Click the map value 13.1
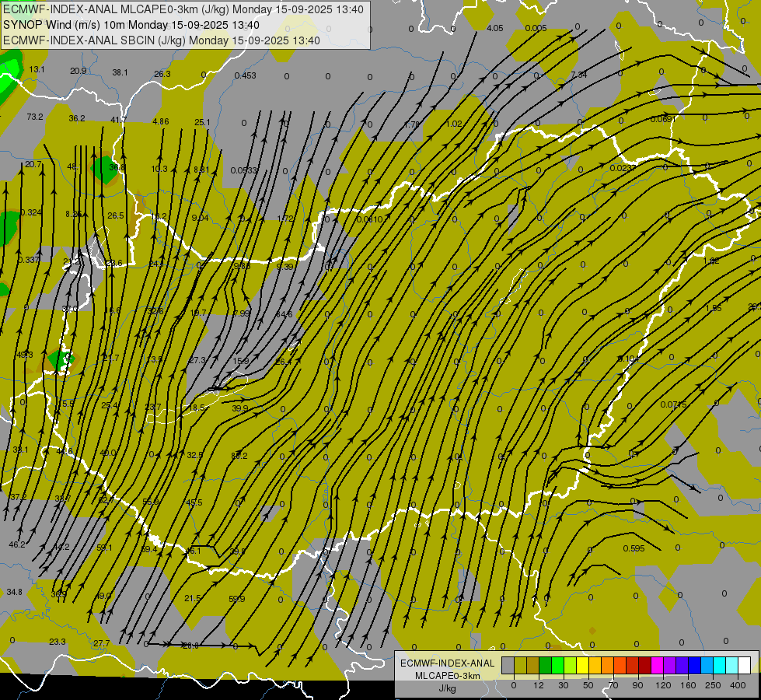Screen dimensions: 761x700 point(37,69)
